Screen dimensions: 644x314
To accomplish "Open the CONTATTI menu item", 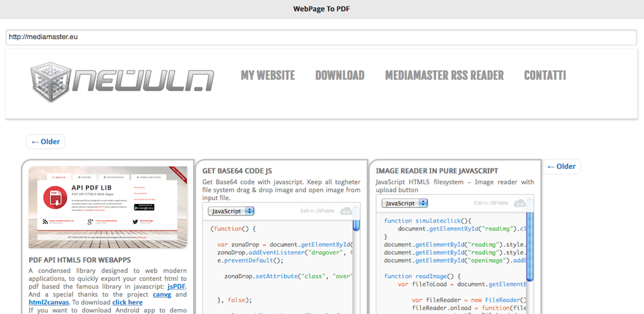I will pos(545,75).
